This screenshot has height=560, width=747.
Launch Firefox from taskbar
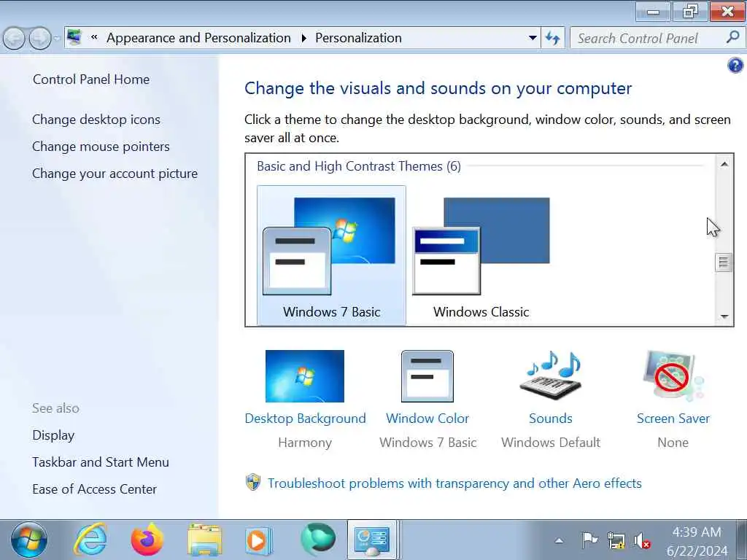pyautogui.click(x=147, y=540)
